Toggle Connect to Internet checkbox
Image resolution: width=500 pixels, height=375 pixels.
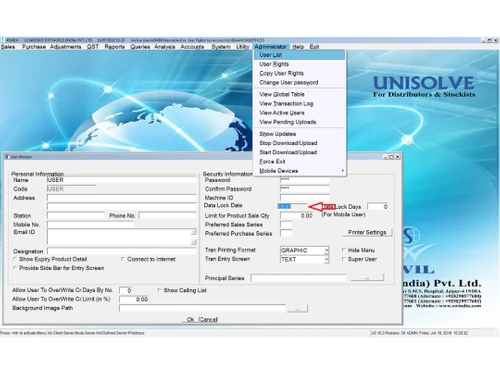point(123,259)
